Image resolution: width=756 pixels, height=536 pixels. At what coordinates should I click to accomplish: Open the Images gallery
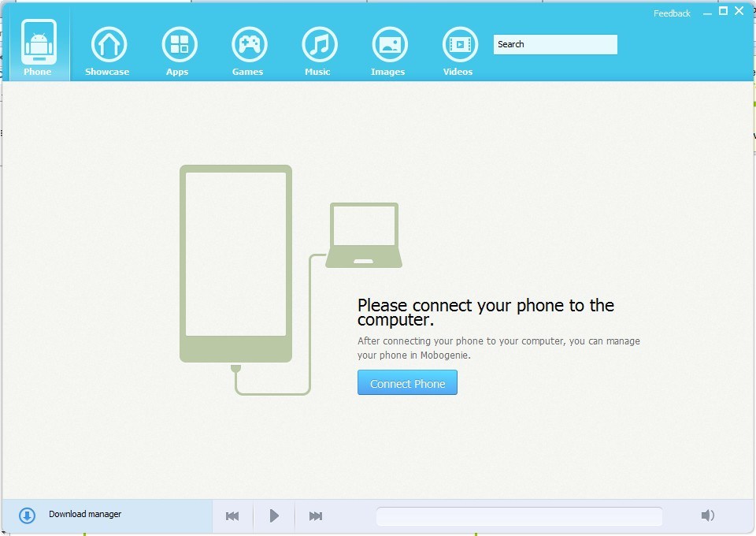click(388, 49)
